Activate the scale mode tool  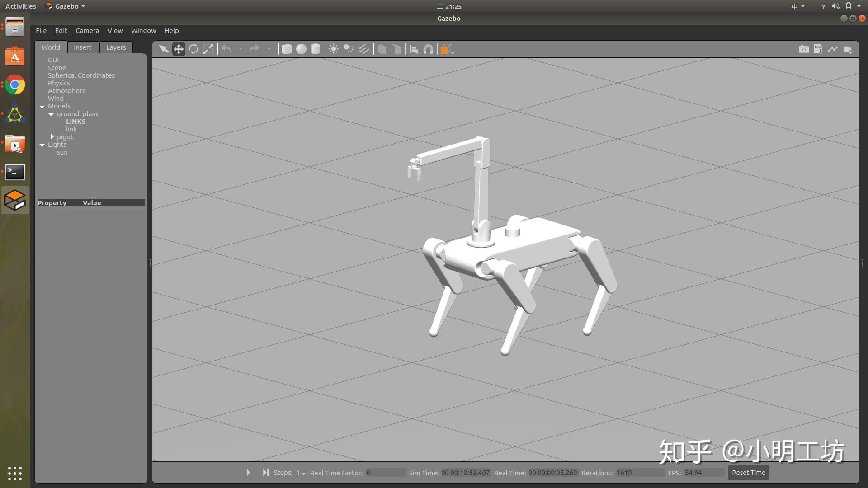coord(208,49)
